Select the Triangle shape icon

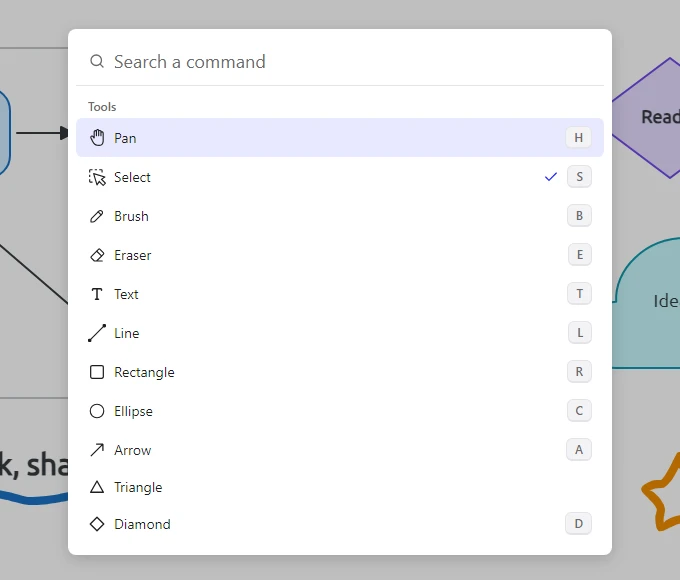pyautogui.click(x=97, y=487)
